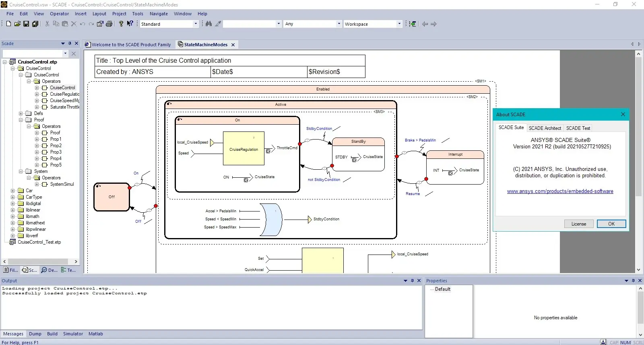
Task: Click the Save icon in toolbar
Action: [26, 24]
